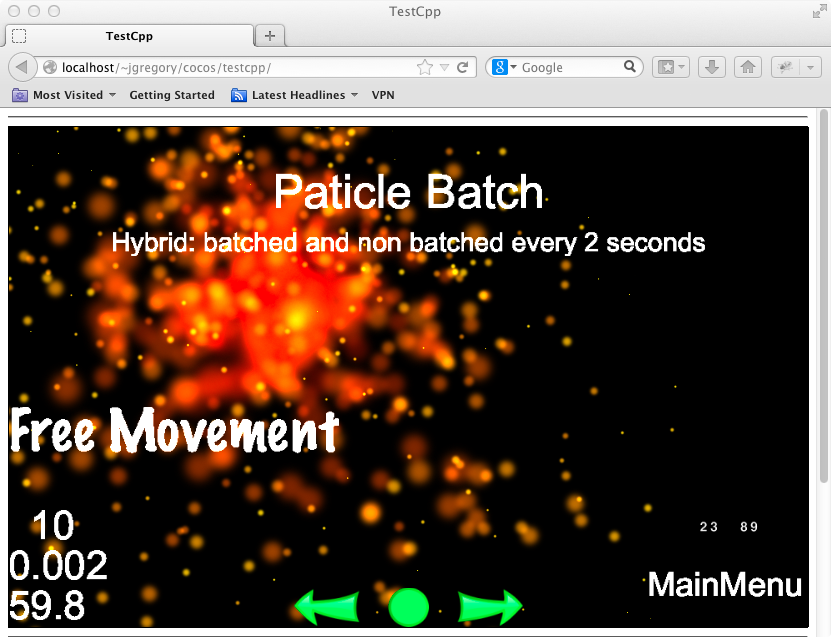Click the Paticle Batch title text
Image resolution: width=831 pixels, height=637 pixels.
409,192
